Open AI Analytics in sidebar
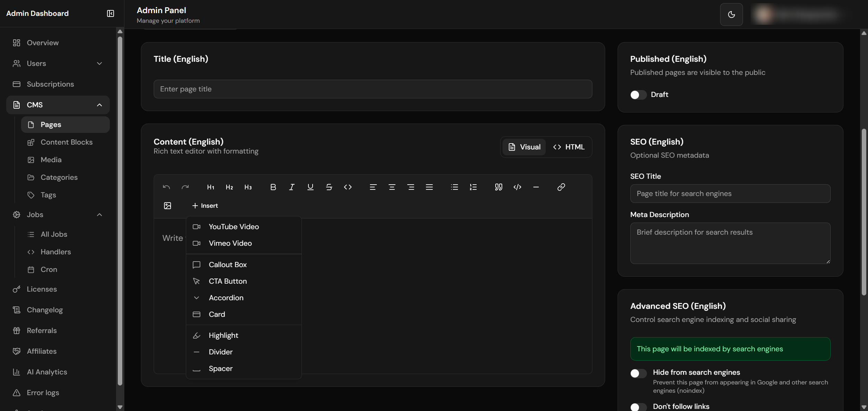This screenshot has width=868, height=411. point(58,372)
